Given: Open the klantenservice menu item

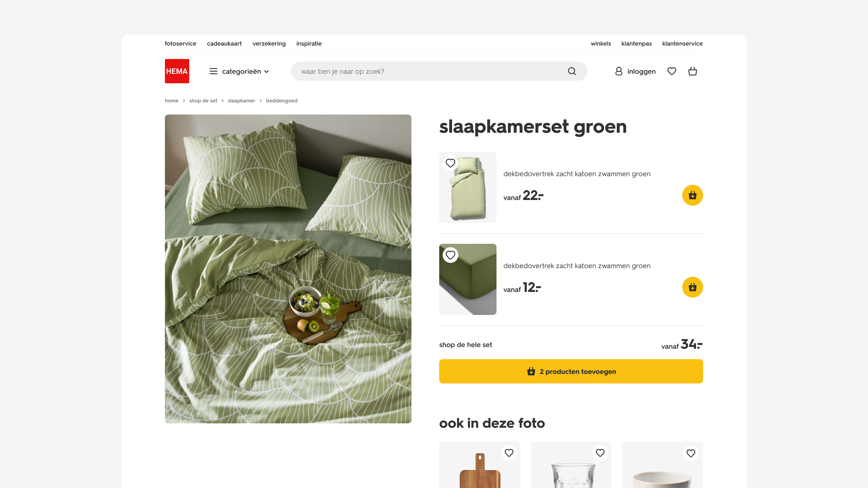Looking at the screenshot, I should (682, 43).
